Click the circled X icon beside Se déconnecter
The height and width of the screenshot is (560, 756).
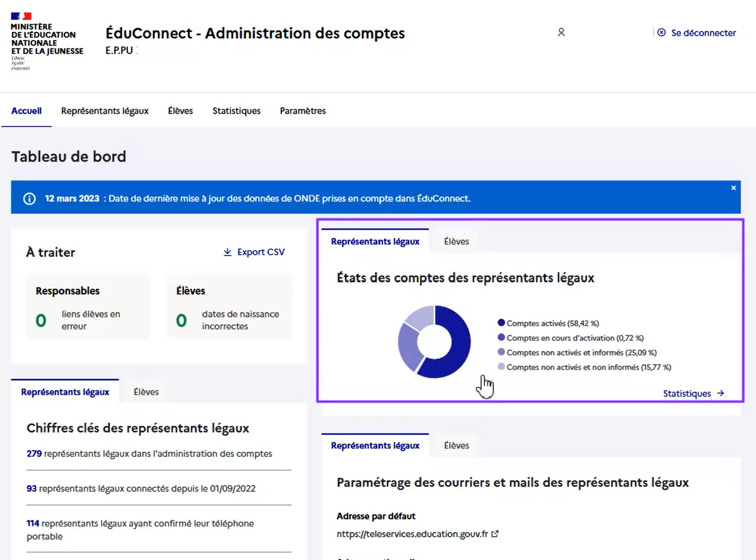tap(661, 33)
